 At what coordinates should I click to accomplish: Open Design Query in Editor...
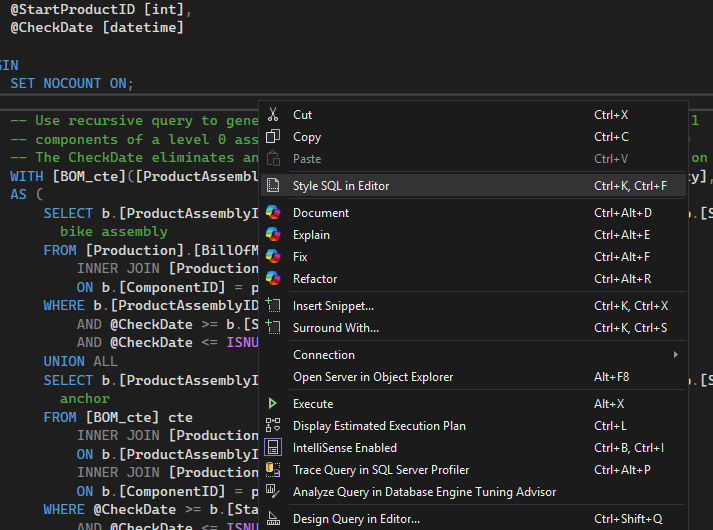point(356,519)
